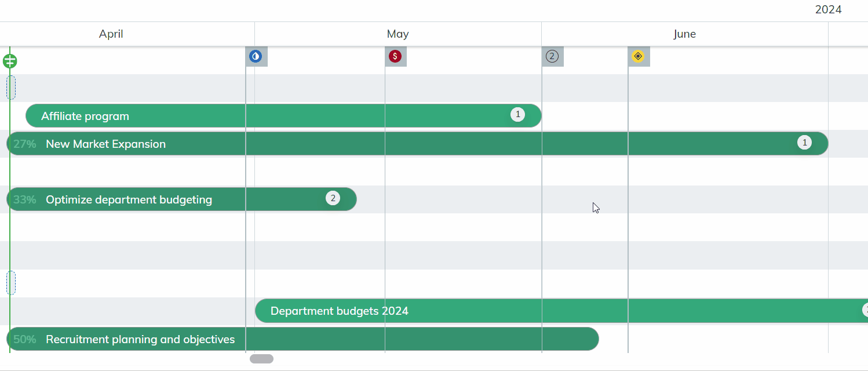
Task: Click badge 2 on Optimize department budgeting bar
Action: tap(333, 198)
